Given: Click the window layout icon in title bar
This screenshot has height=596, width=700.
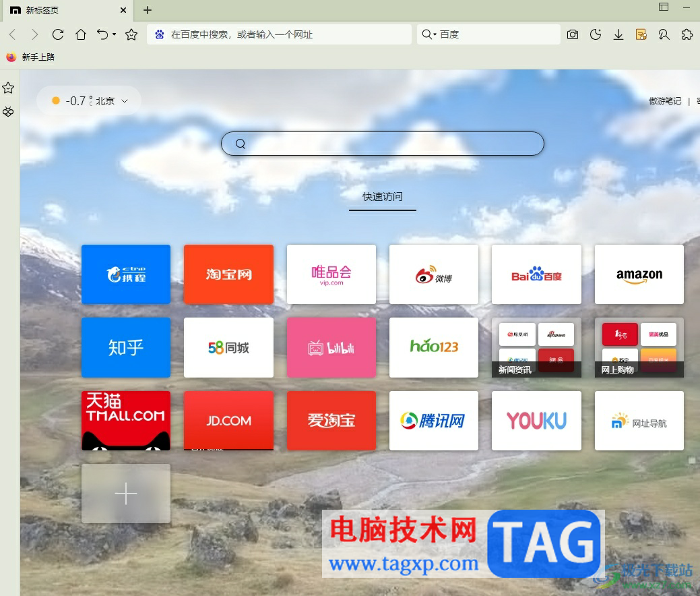Looking at the screenshot, I should click(664, 7).
